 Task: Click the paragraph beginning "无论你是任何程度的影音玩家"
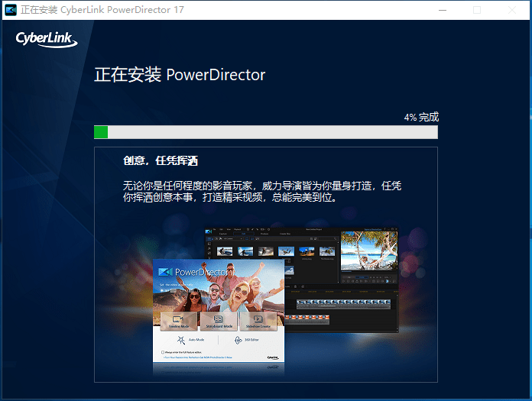point(262,192)
